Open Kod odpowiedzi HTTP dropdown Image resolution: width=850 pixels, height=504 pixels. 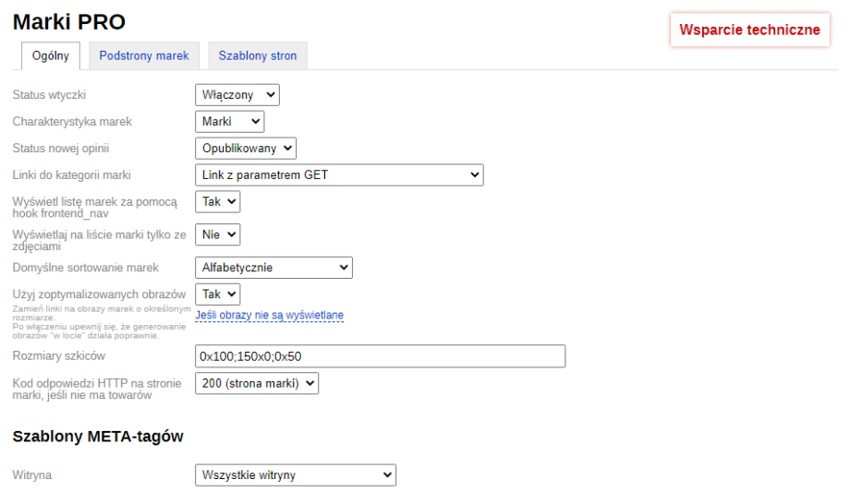(257, 383)
